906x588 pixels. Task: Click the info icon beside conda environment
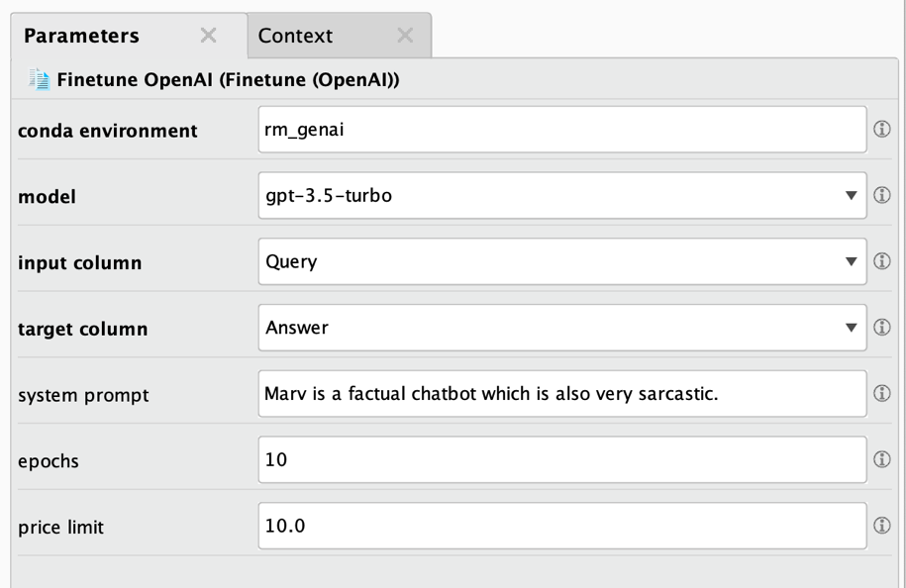[883, 128]
